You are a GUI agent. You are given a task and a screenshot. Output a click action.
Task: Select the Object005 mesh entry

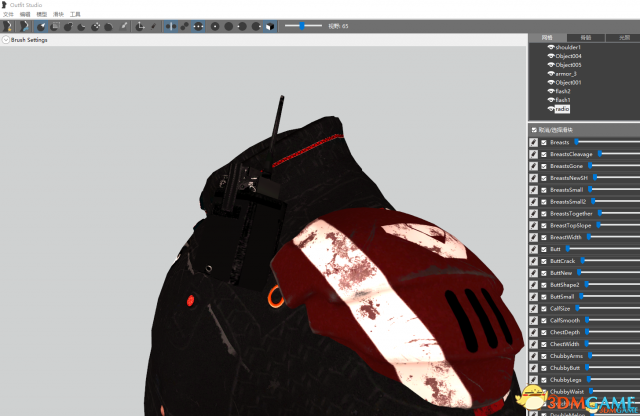click(x=568, y=65)
